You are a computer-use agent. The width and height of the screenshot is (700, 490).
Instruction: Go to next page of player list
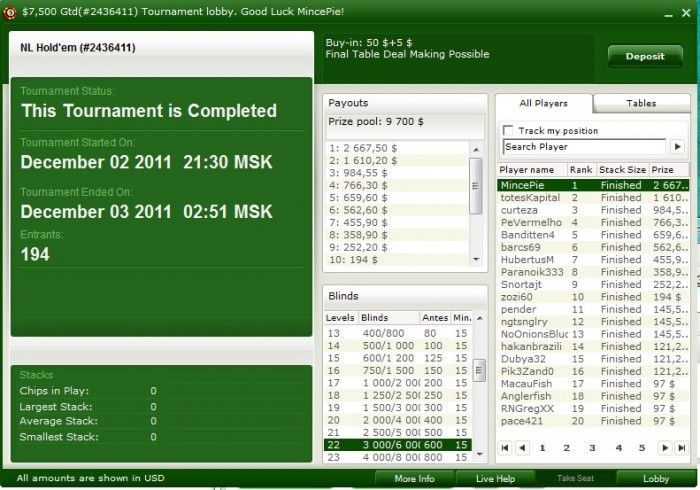tap(665, 448)
